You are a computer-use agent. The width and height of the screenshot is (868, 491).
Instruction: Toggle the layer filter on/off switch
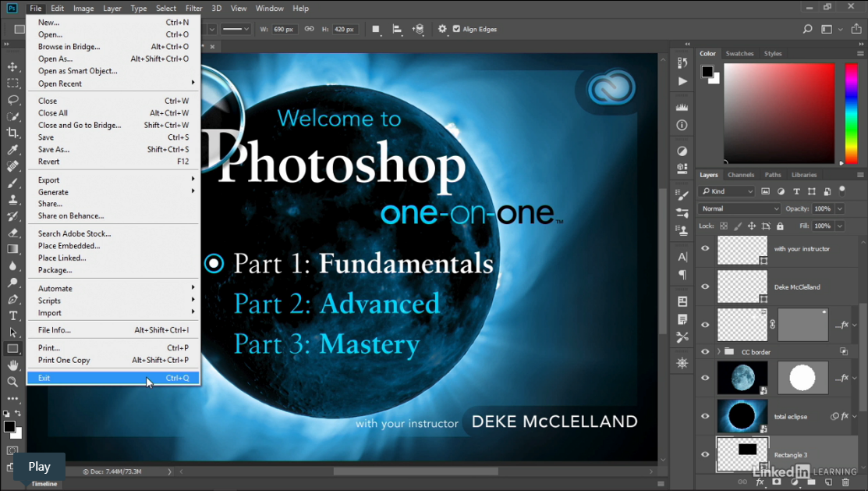pos(842,190)
